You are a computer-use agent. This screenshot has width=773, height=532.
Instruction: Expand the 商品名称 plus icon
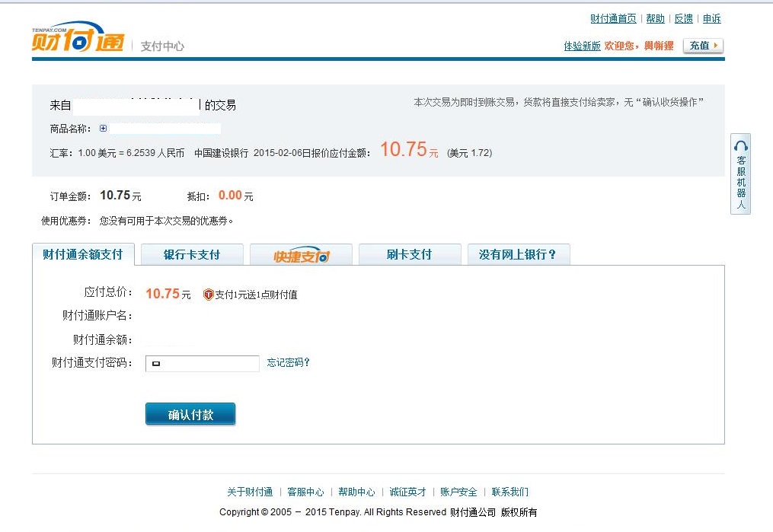103,129
